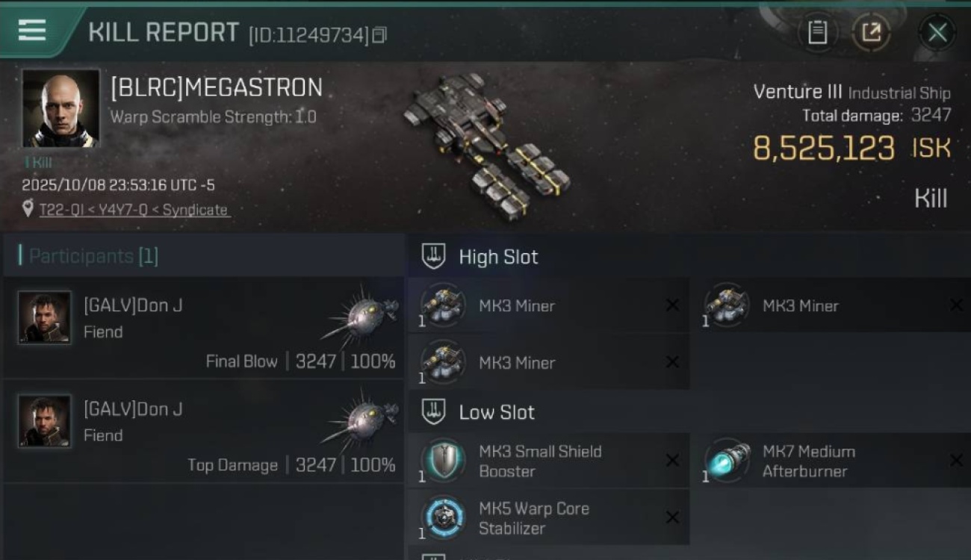Open the T22-QI Syndicate location link
Image resolution: width=971 pixels, height=560 pixels.
click(134, 210)
